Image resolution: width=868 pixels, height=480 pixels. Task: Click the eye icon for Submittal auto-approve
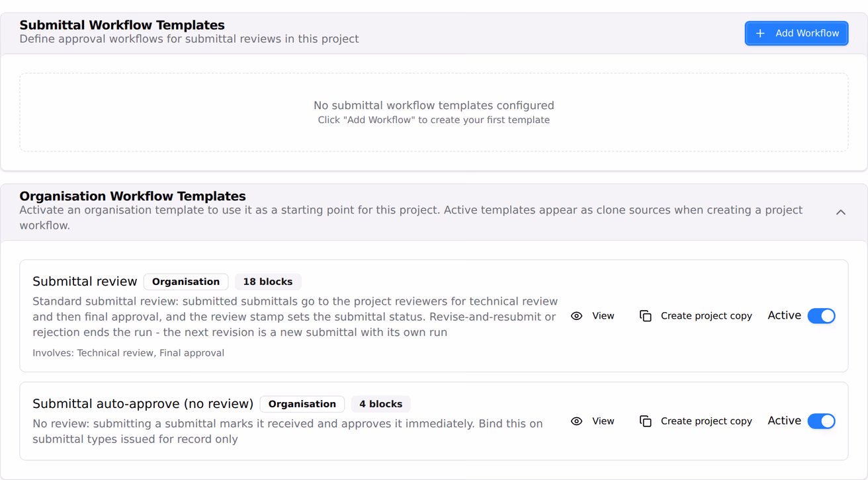pyautogui.click(x=576, y=421)
